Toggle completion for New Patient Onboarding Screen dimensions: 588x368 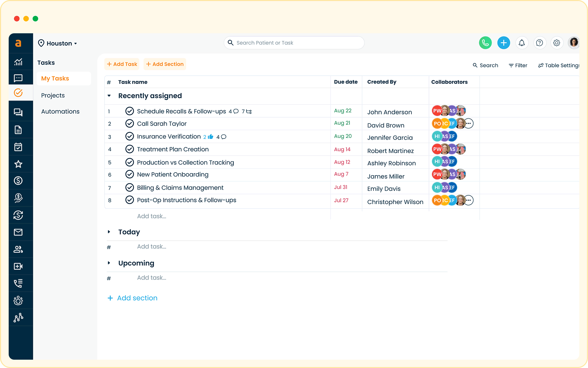point(129,174)
